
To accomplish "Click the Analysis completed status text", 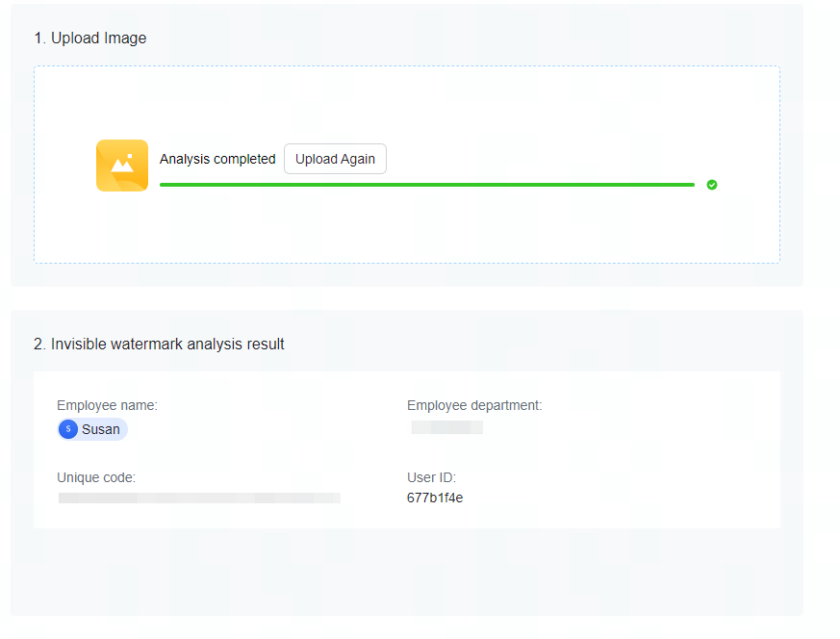I will (217, 159).
